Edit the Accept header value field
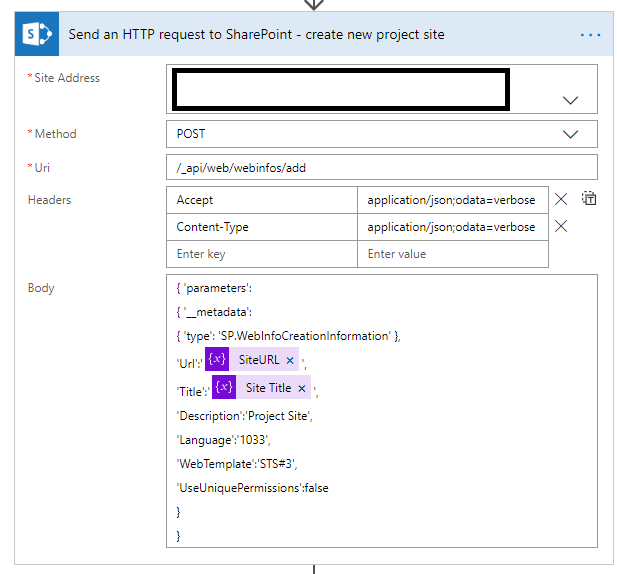Viewport: 617px width, 574px height. point(452,200)
